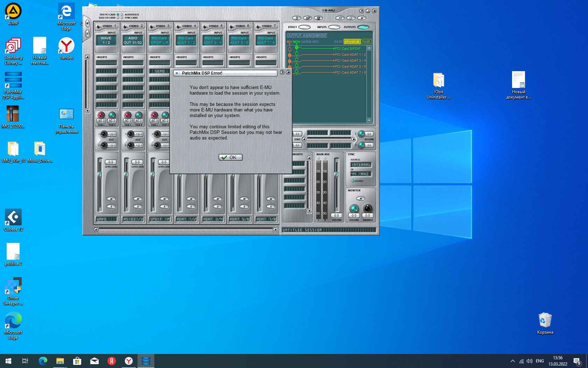The width and height of the screenshot is (588, 368).
Task: Open the FX effects palette button
Action: click(x=340, y=18)
